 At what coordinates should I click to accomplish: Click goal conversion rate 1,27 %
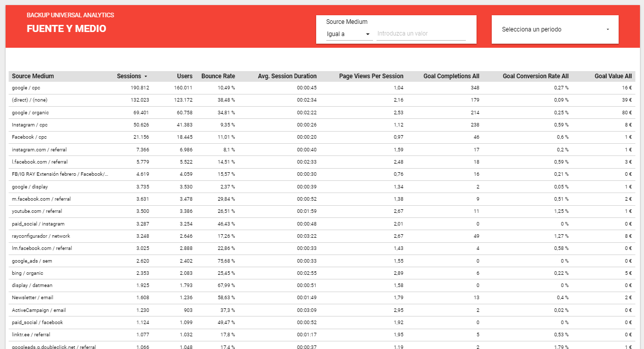(560, 236)
